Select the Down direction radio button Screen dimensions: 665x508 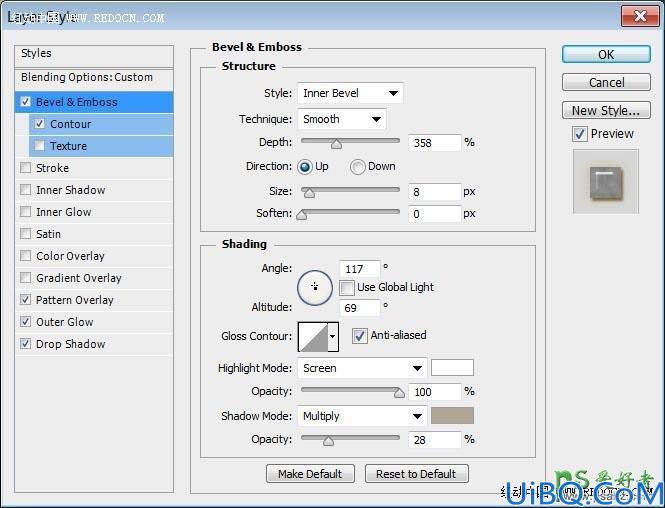tap(357, 167)
